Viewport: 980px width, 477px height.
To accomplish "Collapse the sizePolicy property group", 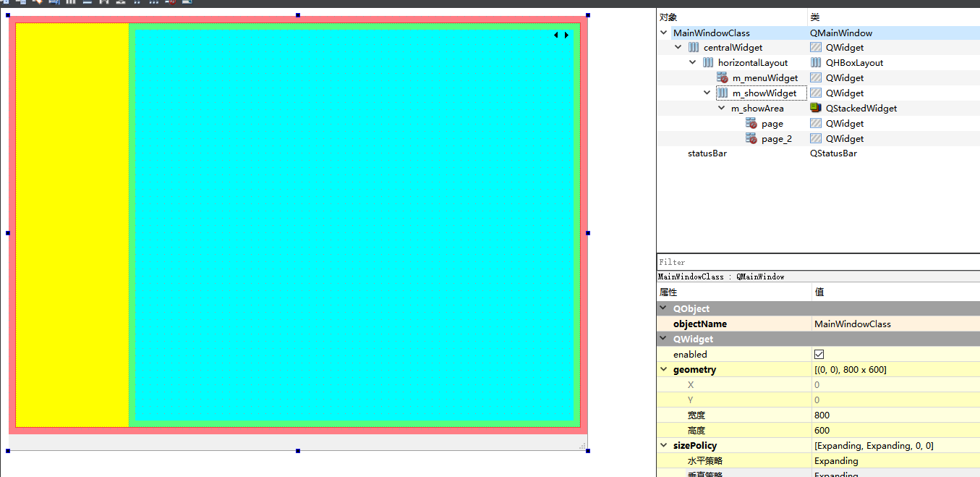I will point(663,445).
